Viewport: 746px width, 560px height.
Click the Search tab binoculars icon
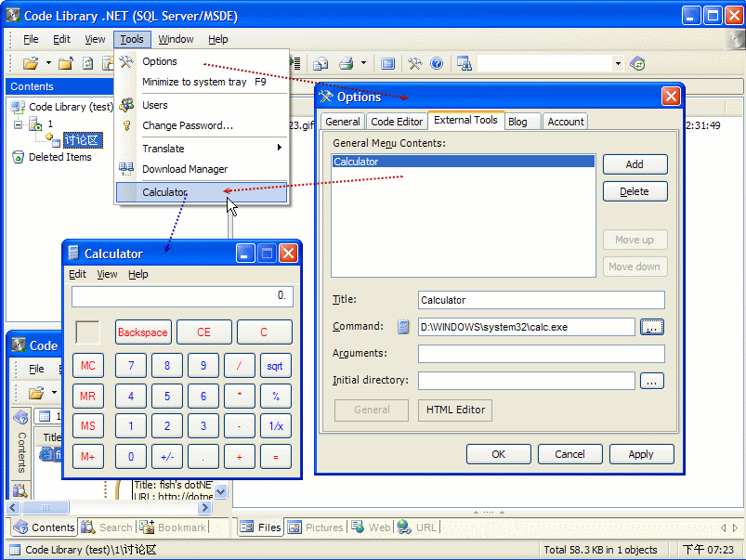pyautogui.click(x=88, y=527)
